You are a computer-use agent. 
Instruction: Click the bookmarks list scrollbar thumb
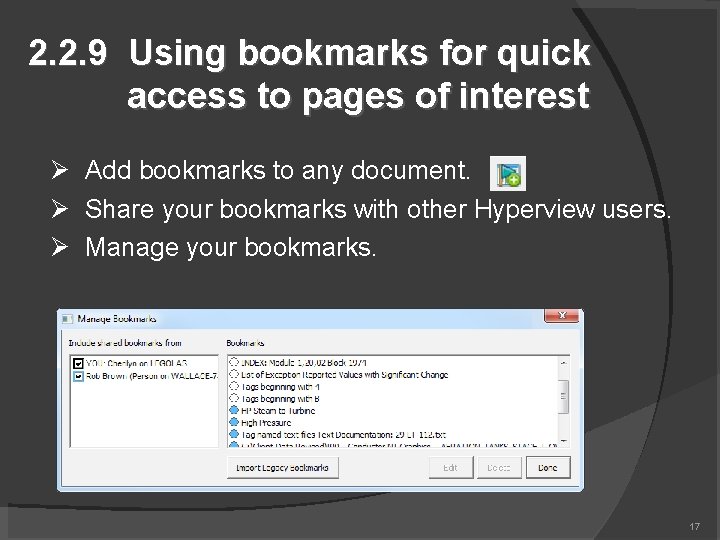coord(564,397)
